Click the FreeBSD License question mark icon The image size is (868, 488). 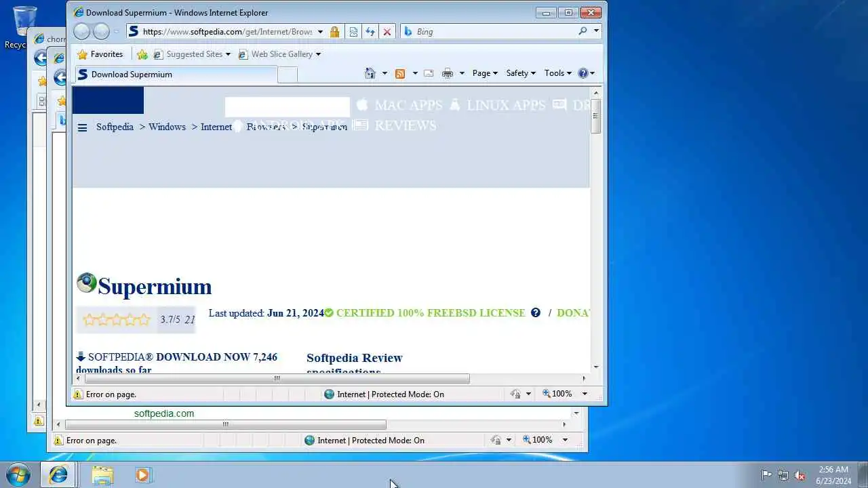pos(536,312)
